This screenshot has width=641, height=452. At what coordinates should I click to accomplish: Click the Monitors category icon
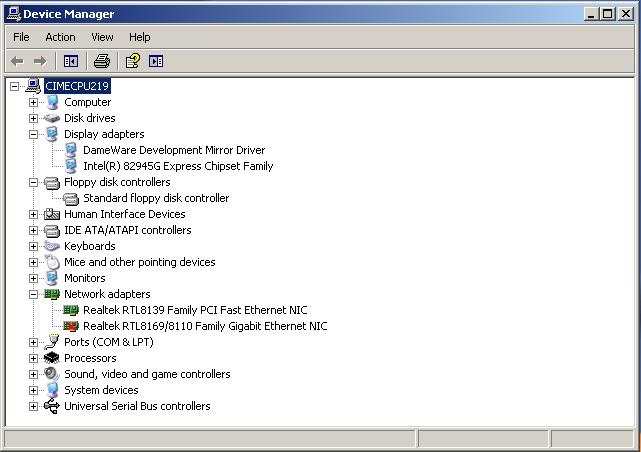tap(52, 278)
